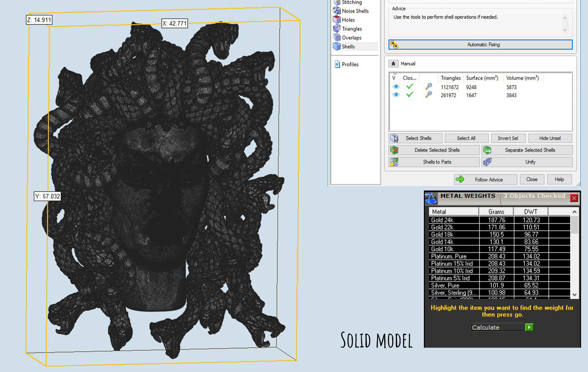Viewport: 588px width, 372px height.
Task: Select the Silver, Pure row
Action: 500,285
